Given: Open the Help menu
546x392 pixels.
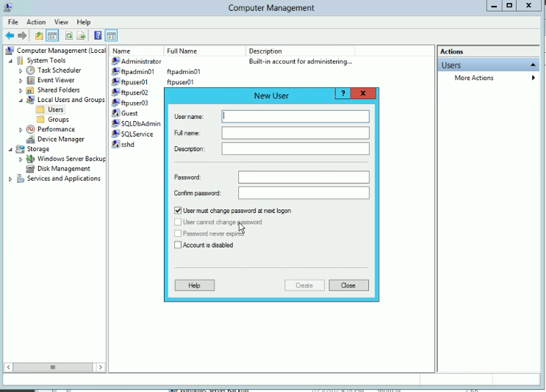Looking at the screenshot, I should pos(84,22).
